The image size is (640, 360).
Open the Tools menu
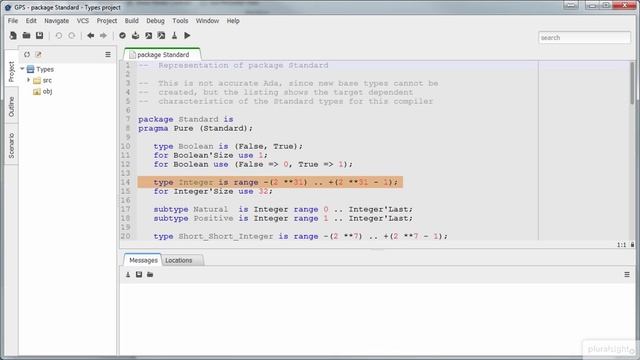(180, 21)
